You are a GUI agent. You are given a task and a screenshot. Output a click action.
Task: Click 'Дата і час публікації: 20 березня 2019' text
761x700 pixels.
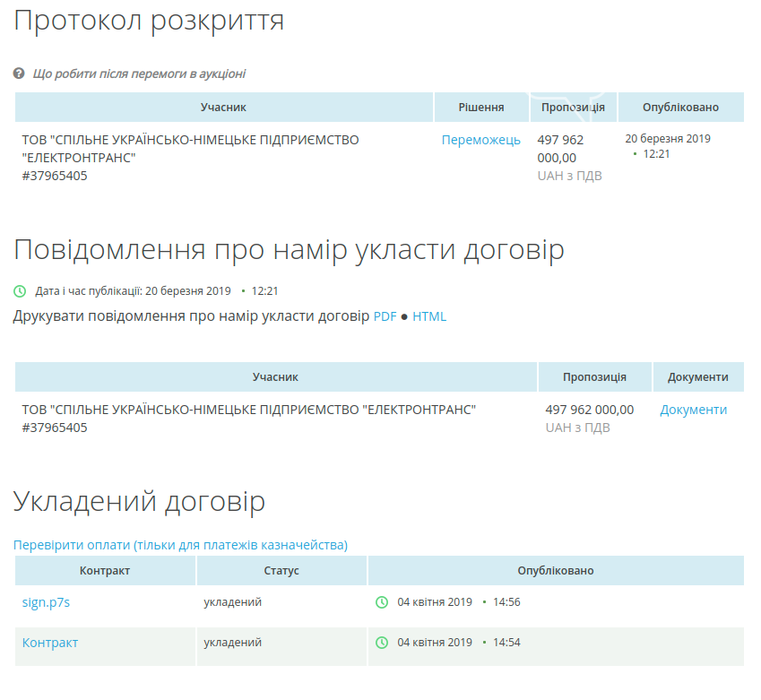point(133,291)
